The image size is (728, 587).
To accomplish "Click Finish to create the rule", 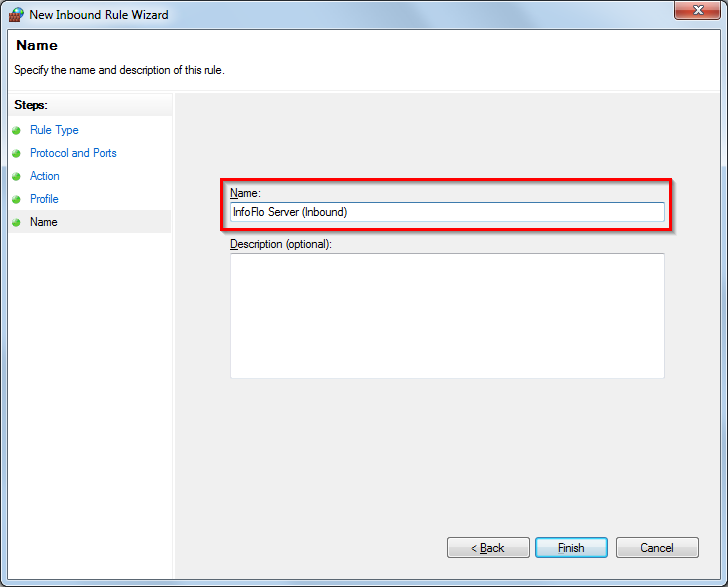I will pos(571,548).
